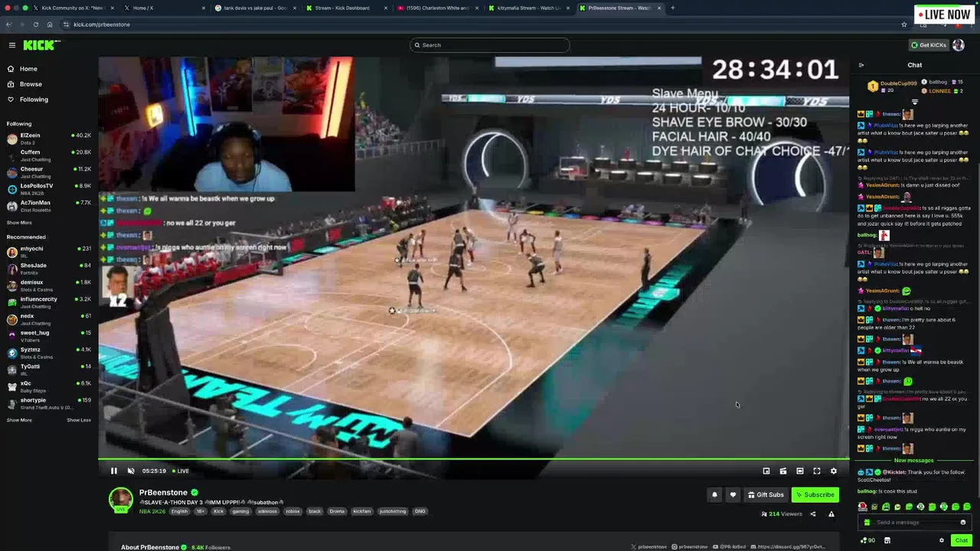
Task: Open the user profile avatar menu
Action: (x=958, y=45)
